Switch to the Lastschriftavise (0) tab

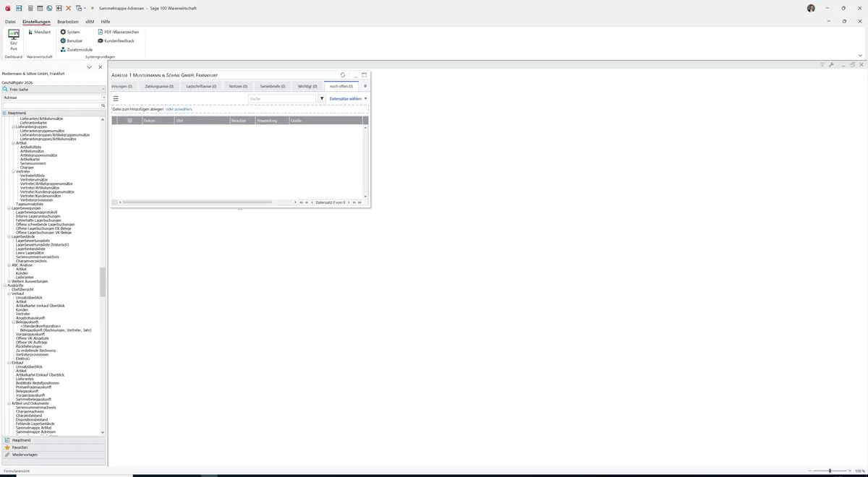201,86
